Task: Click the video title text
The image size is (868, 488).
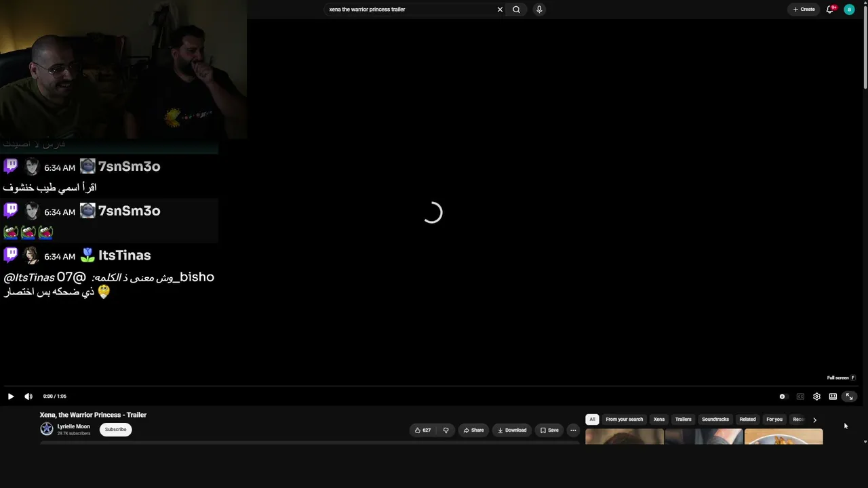Action: coord(93,415)
